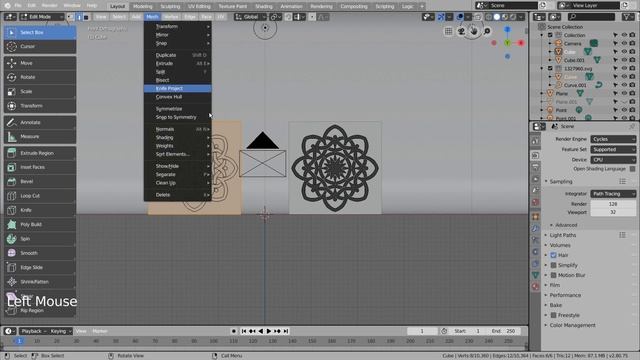
Task: Select the Inset Faces tool
Action: (x=40, y=167)
